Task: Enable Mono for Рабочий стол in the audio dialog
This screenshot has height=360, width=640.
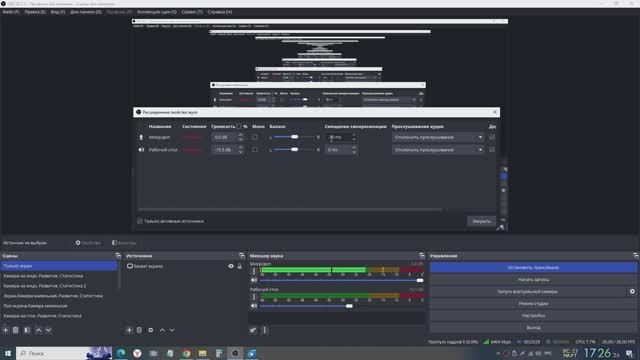Action: [255, 150]
